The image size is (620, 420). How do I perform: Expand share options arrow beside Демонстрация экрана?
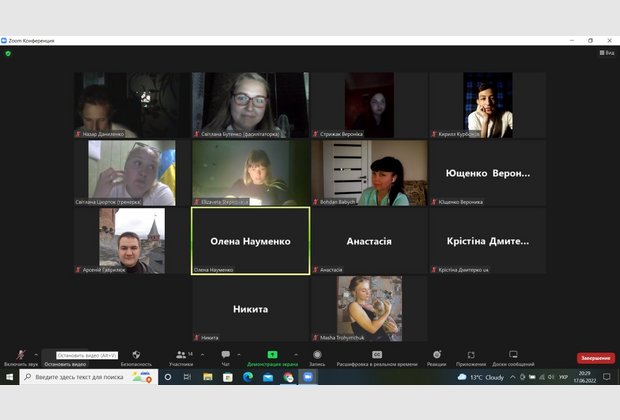pos(296,354)
